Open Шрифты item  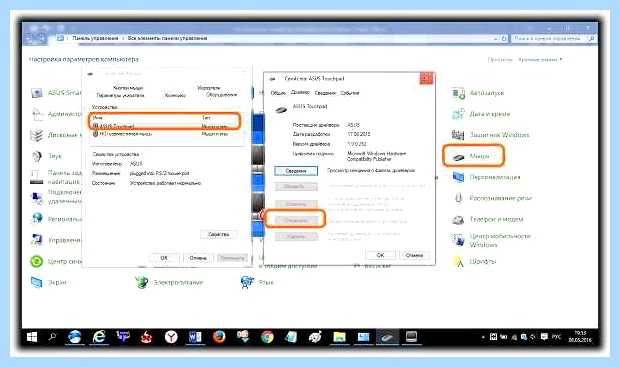[x=474, y=261]
